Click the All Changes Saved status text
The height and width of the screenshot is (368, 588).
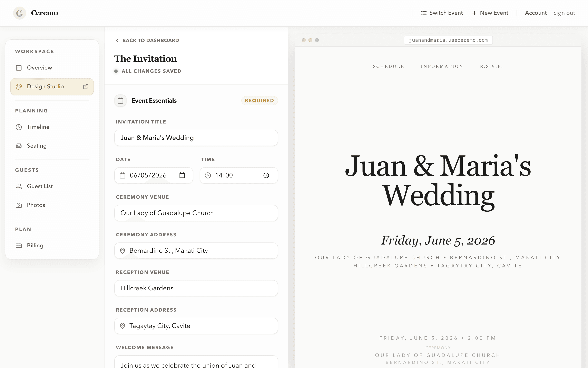click(151, 71)
